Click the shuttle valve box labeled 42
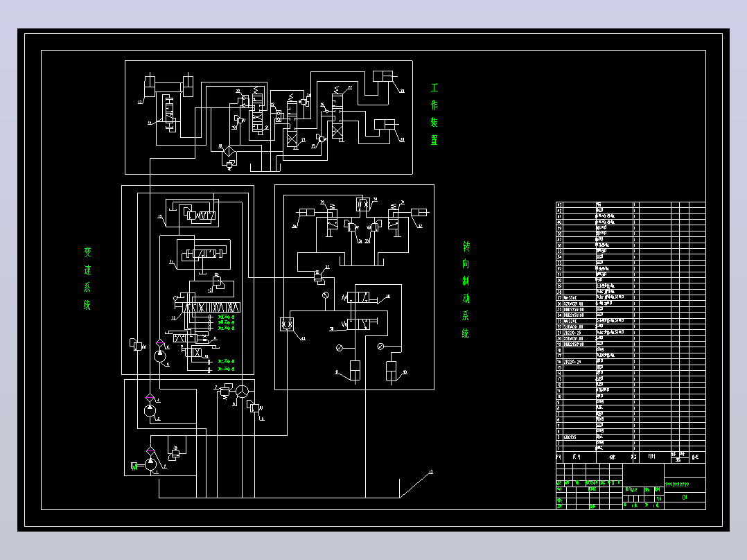Image resolution: width=747 pixels, height=560 pixels. tap(286, 324)
